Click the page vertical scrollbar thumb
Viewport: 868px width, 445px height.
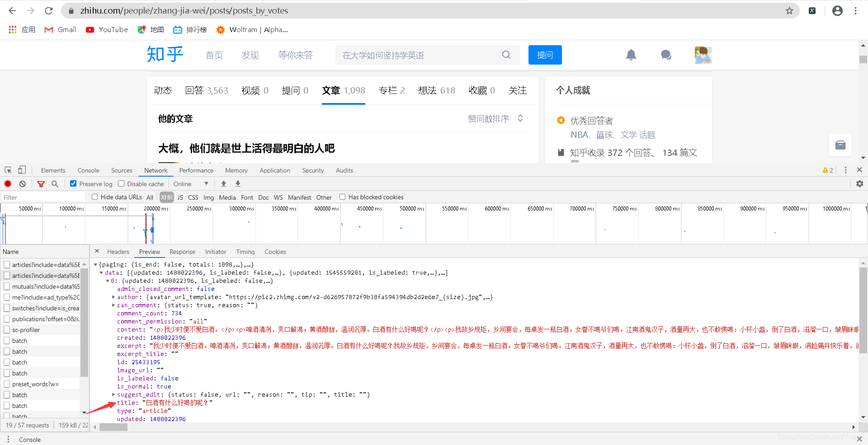pyautogui.click(x=863, y=59)
